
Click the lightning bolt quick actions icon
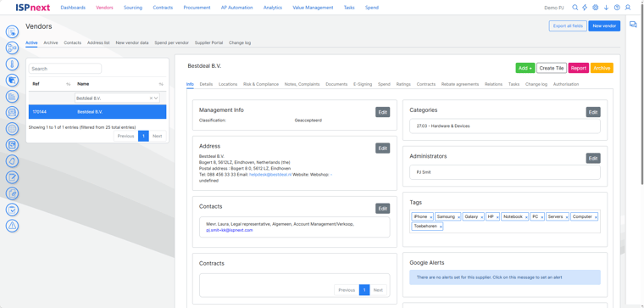tap(586, 8)
